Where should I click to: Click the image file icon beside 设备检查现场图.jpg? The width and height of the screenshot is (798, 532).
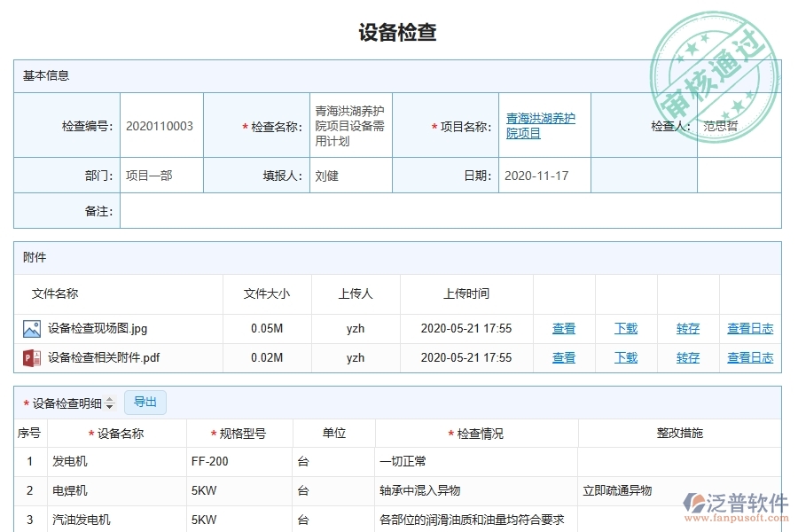coord(33,328)
